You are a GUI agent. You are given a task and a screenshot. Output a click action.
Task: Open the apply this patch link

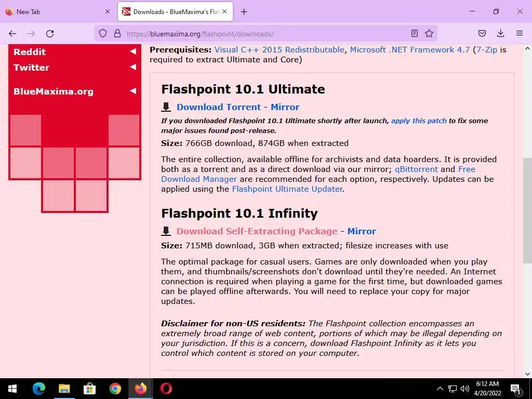point(419,121)
